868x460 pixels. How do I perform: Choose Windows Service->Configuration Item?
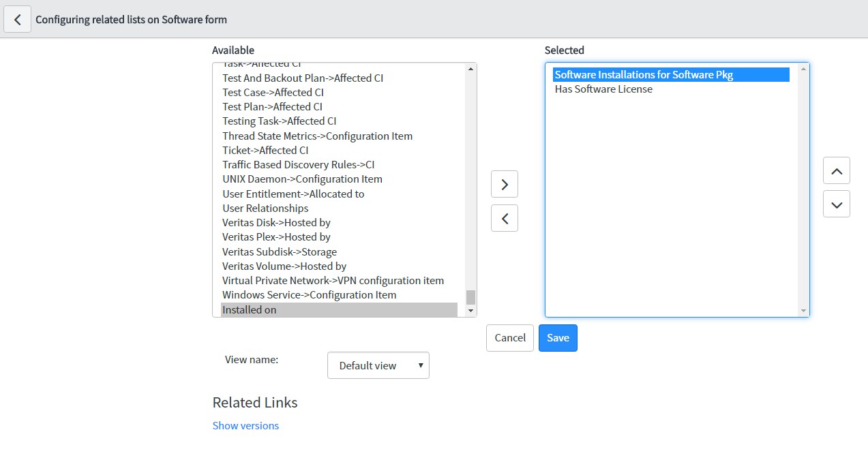tap(309, 295)
